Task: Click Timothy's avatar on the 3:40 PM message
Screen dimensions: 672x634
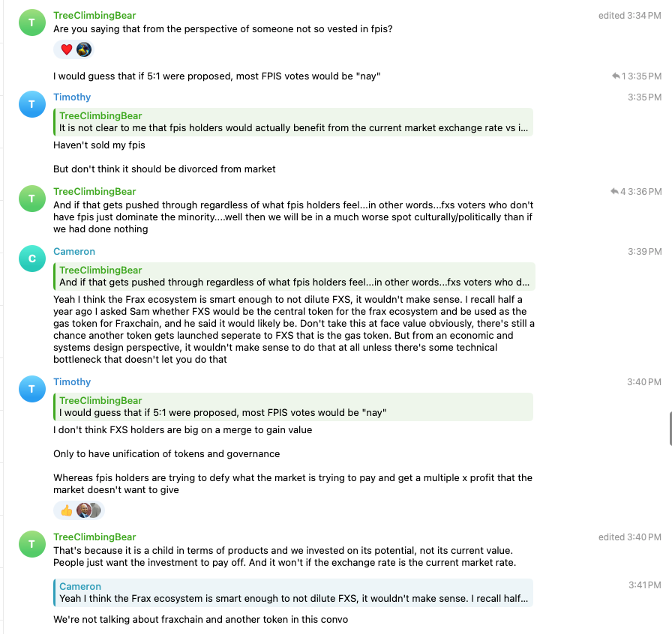Action: [31, 389]
